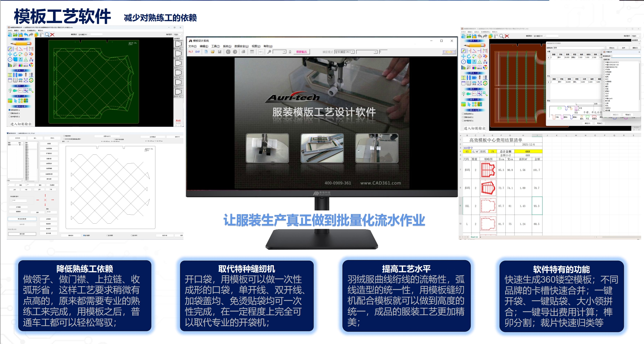Image resolution: width=644 pixels, height=344 pixels.
Task: Click the PLT import icon in 模板设计系统
Action: (x=191, y=52)
